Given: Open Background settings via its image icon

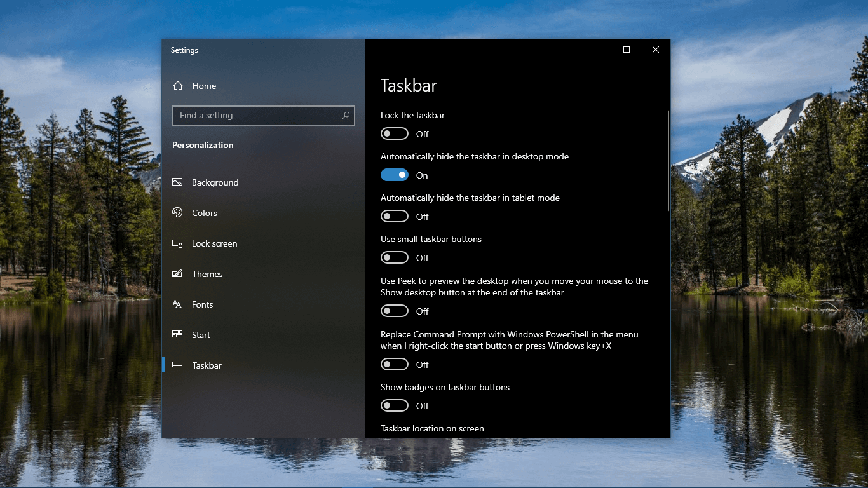Looking at the screenshot, I should pos(177,182).
